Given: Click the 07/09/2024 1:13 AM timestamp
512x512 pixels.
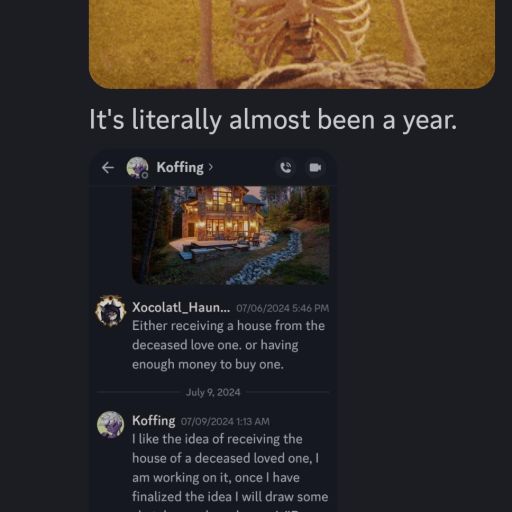Looking at the screenshot, I should (x=225, y=422).
